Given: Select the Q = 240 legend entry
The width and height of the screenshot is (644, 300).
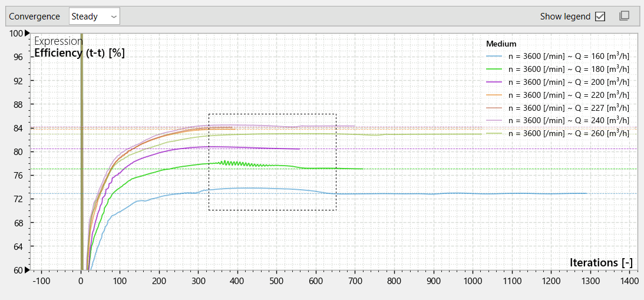Looking at the screenshot, I should tap(557, 120).
